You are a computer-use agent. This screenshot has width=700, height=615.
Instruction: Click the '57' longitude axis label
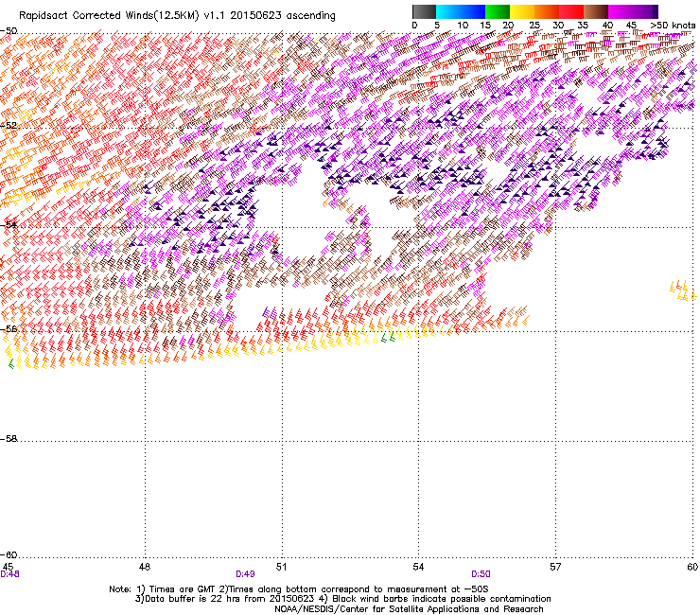(x=555, y=567)
